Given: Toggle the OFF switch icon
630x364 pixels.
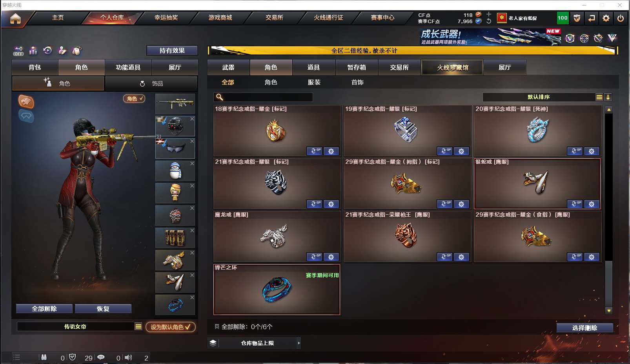Looking at the screenshot, I should click(18, 51).
